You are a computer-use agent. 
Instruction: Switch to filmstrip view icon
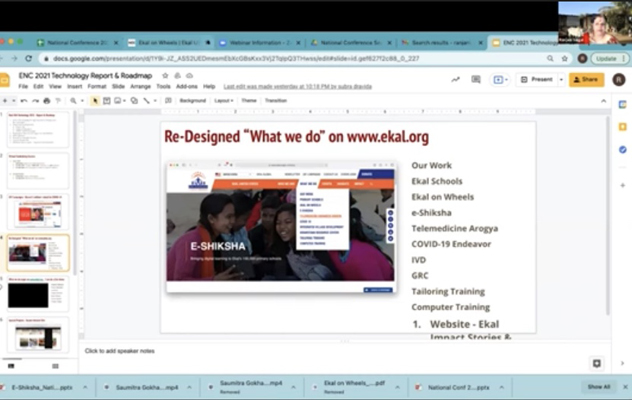point(12,365)
